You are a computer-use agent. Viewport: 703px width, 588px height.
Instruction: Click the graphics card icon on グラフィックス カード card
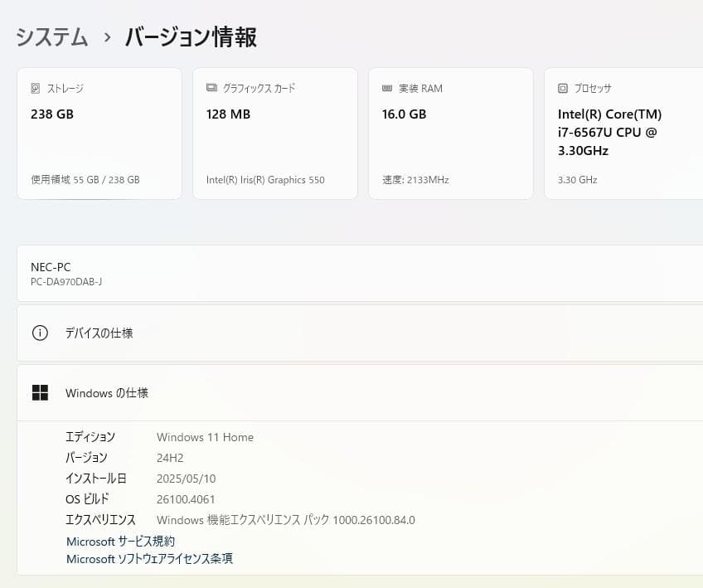pos(211,88)
